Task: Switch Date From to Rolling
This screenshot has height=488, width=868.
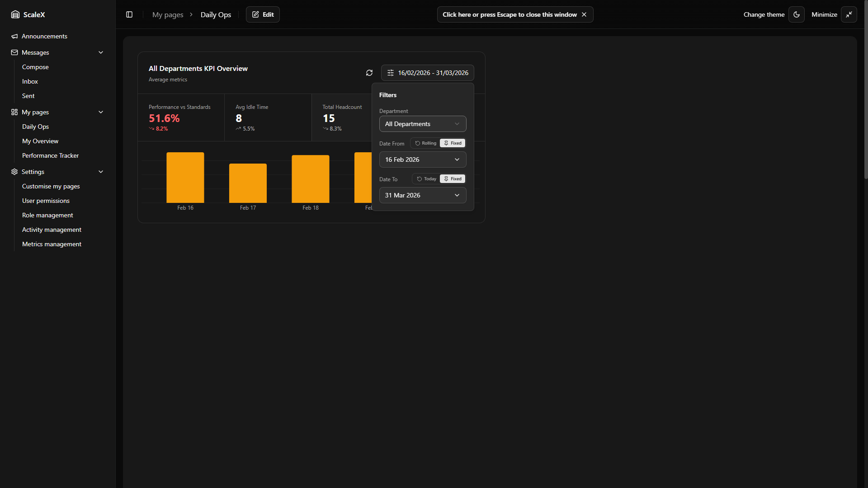Action: point(426,143)
